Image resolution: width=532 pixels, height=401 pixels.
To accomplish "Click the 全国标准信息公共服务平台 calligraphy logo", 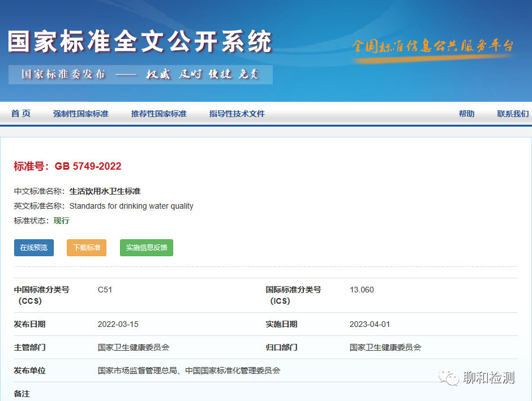I will [x=432, y=46].
